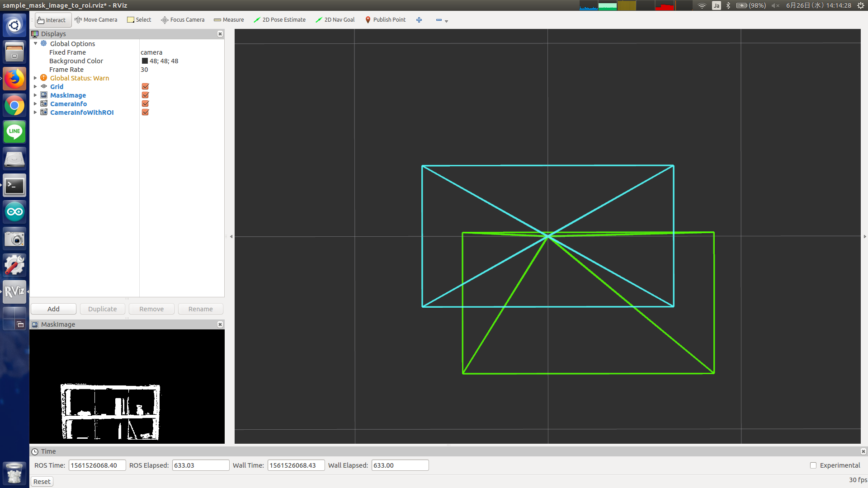Open the Wi-Fi network indicator
The image size is (868, 488).
(x=702, y=5)
